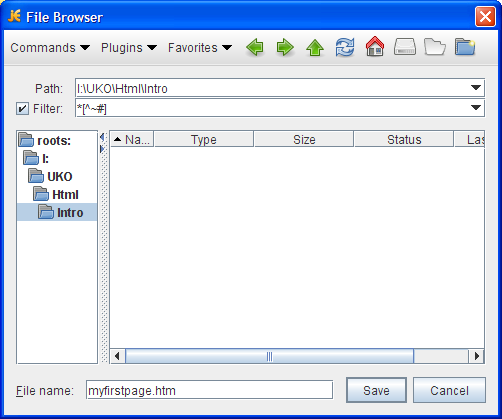Click the File name input field
The height and width of the screenshot is (419, 502).
[x=209, y=390]
